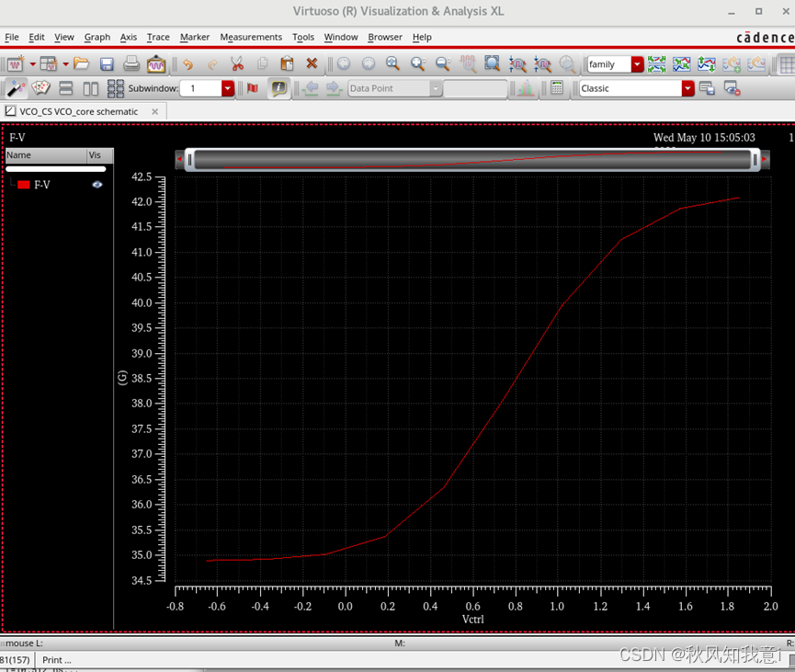Screen dimensions: 795x672
Task: Open the Tools menu
Action: point(303,37)
